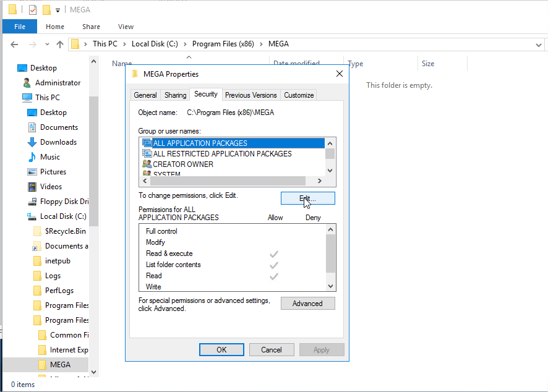This screenshot has width=548, height=392.
Task: Open the View ribbon tab
Action: pyautogui.click(x=126, y=27)
